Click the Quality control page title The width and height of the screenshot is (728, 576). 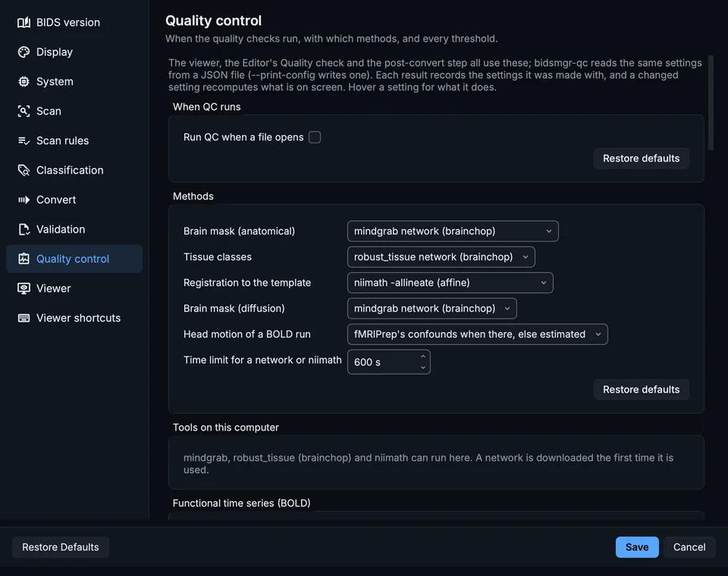(x=214, y=20)
